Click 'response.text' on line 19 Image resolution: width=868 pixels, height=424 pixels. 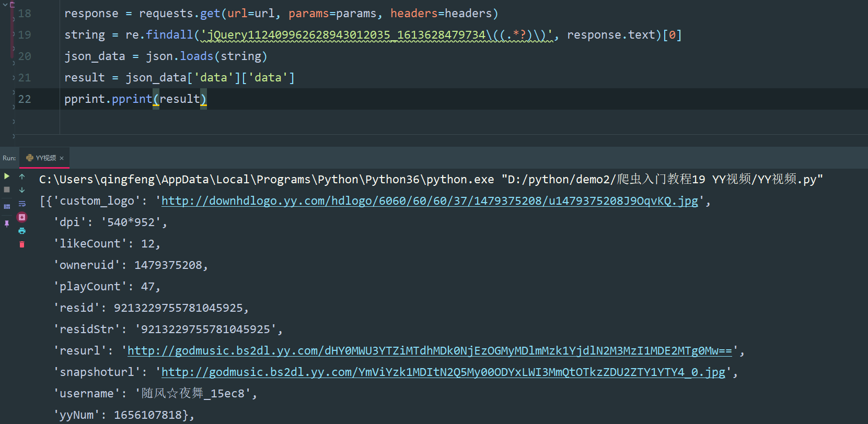click(611, 35)
